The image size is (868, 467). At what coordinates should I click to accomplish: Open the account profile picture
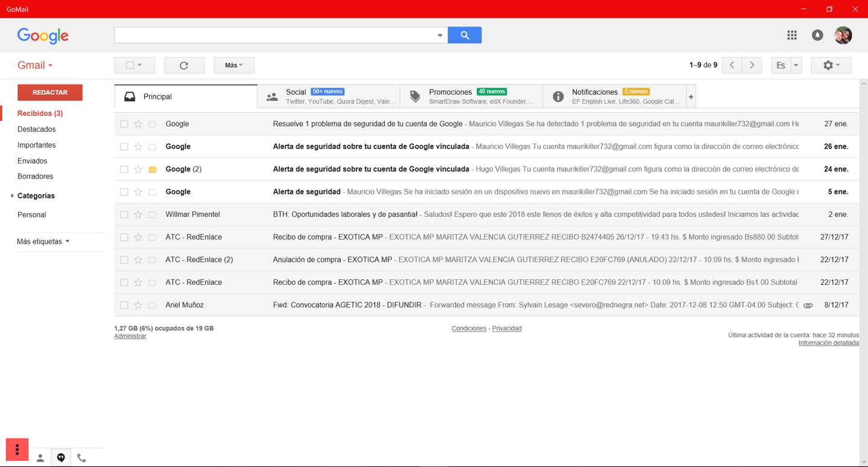tap(843, 35)
